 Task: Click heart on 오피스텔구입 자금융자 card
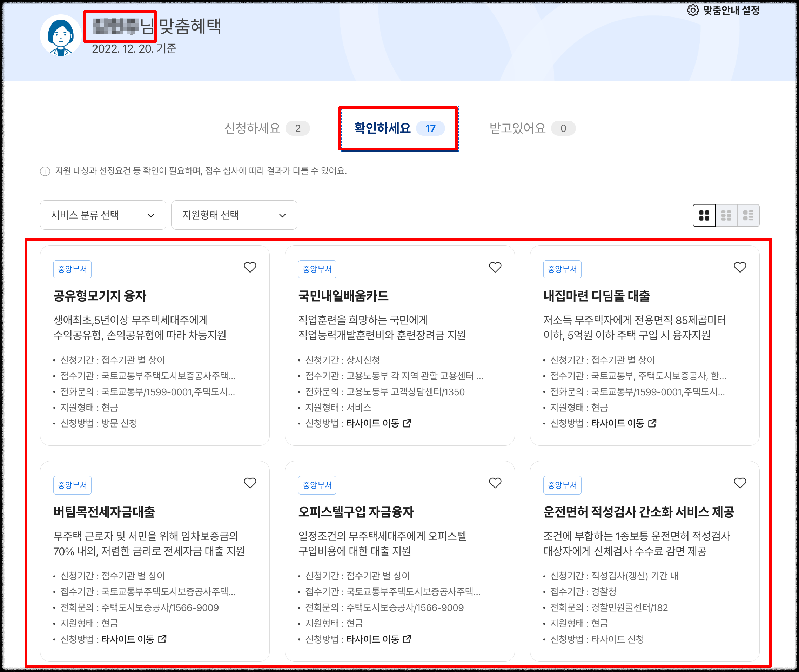[495, 483]
